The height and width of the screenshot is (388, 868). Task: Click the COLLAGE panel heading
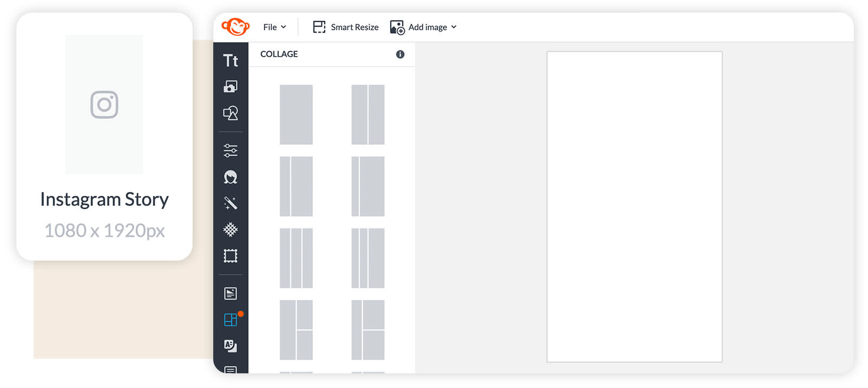point(279,54)
